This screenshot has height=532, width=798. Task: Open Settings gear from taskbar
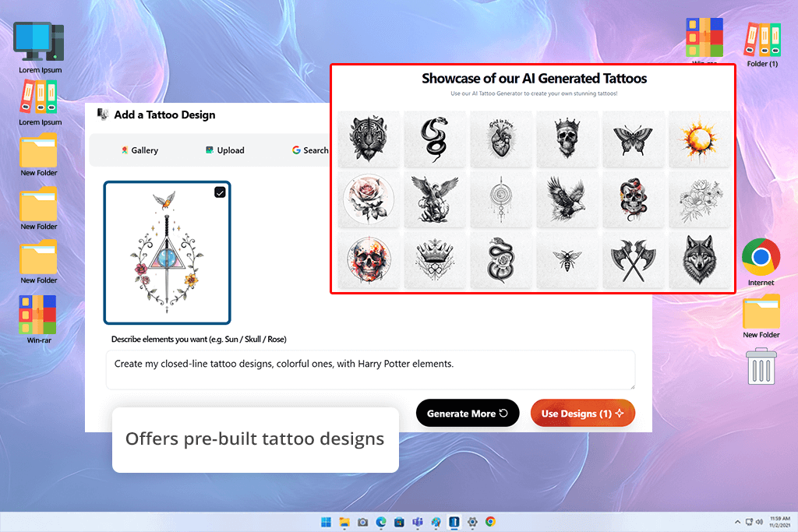pyautogui.click(x=472, y=522)
